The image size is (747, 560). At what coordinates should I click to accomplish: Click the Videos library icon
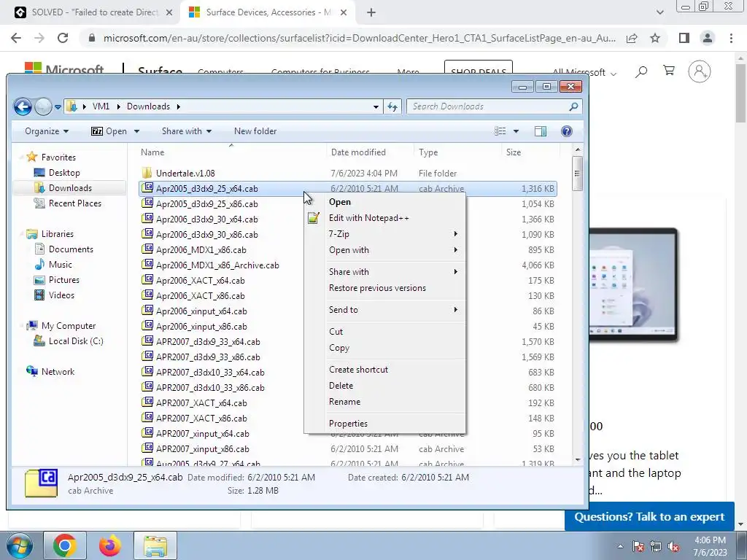pyautogui.click(x=39, y=295)
